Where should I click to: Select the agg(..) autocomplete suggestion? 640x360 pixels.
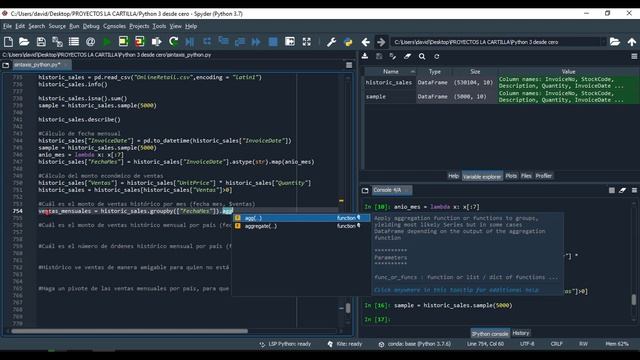point(302,218)
